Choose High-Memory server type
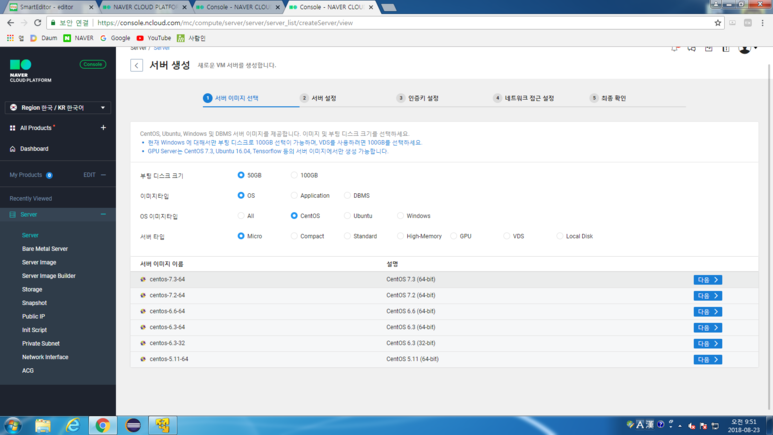The width and height of the screenshot is (773, 435). (x=400, y=236)
